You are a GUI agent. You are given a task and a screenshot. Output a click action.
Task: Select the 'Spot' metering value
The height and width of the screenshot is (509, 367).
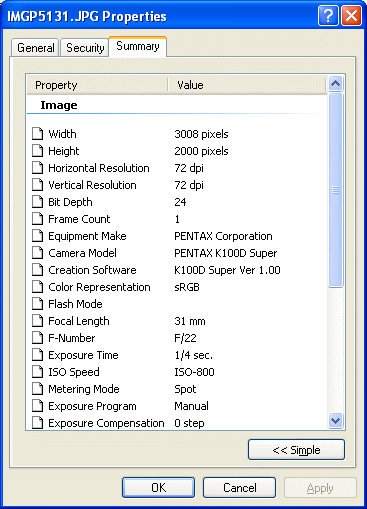(x=185, y=389)
